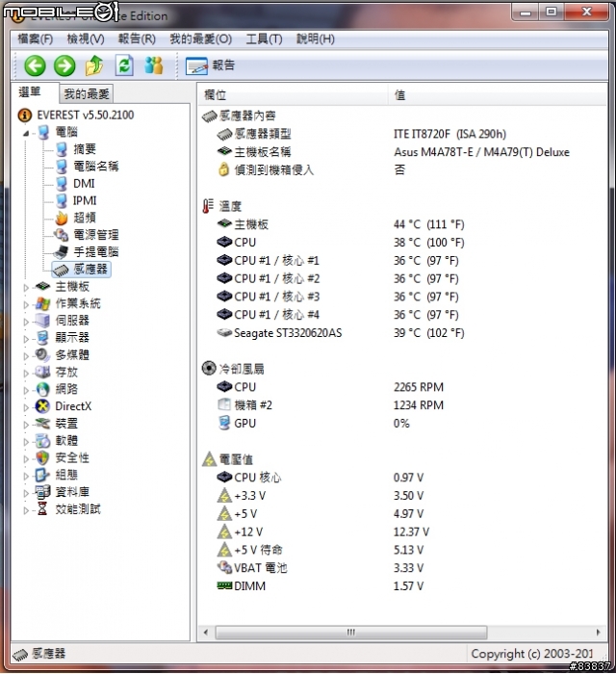616x674 pixels.
Task: Select EVEREST v5.50.2100 root node
Action: (86, 116)
